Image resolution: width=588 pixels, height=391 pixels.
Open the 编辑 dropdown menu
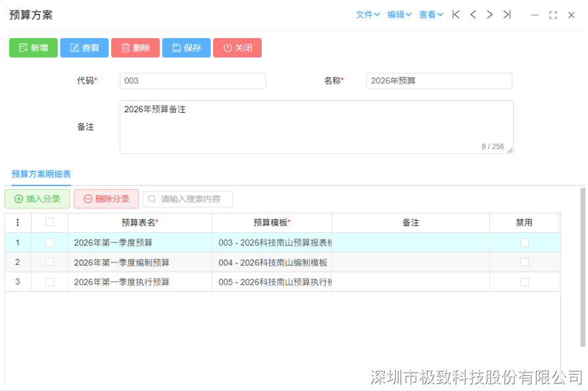tap(399, 14)
